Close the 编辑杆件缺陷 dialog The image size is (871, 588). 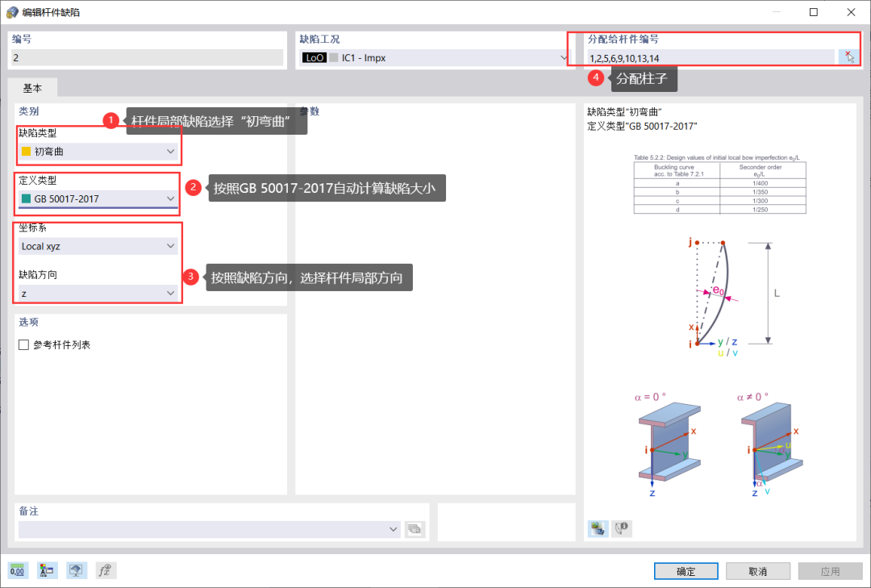click(x=851, y=12)
